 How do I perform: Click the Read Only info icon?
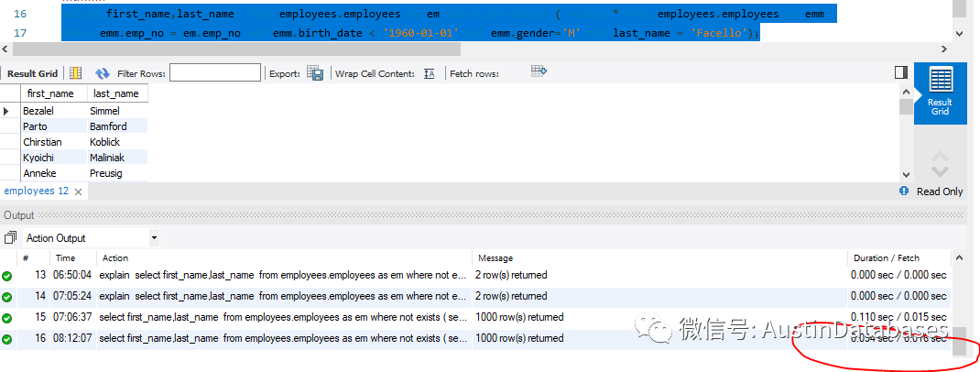tap(905, 191)
